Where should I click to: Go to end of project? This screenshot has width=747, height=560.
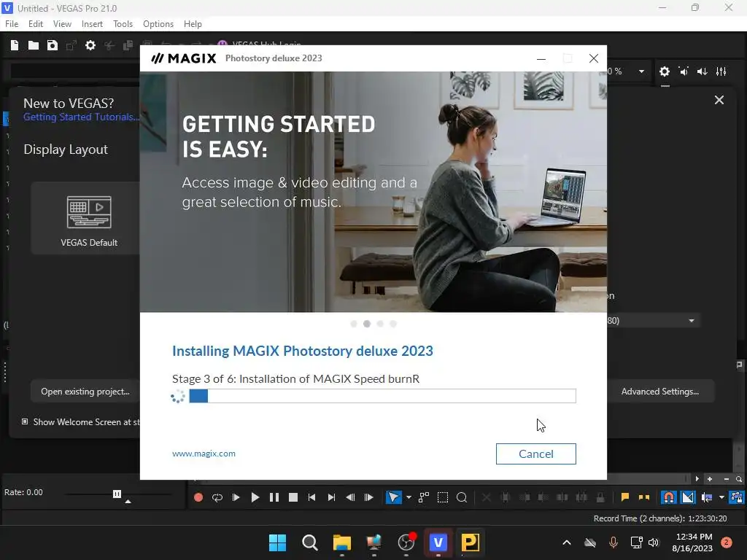pyautogui.click(x=331, y=497)
